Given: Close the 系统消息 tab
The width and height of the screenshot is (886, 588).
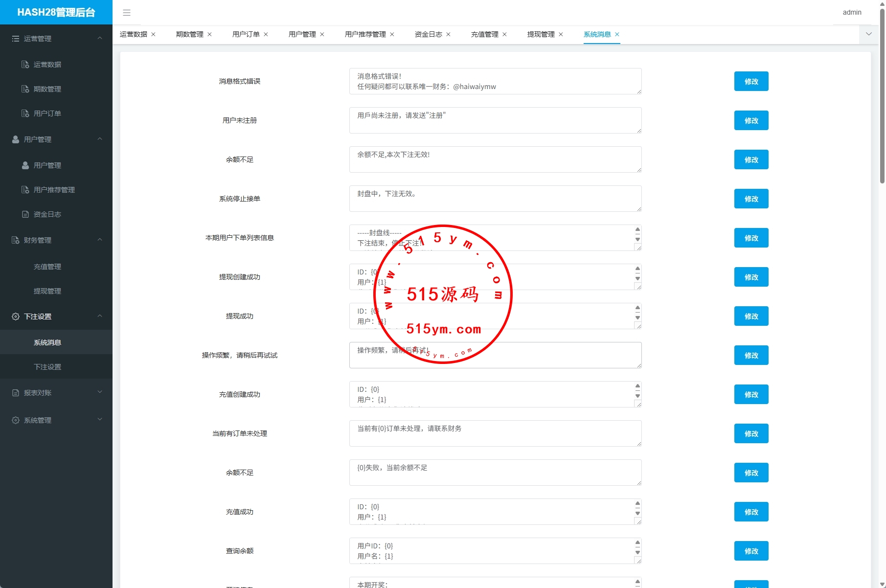Looking at the screenshot, I should [x=617, y=34].
